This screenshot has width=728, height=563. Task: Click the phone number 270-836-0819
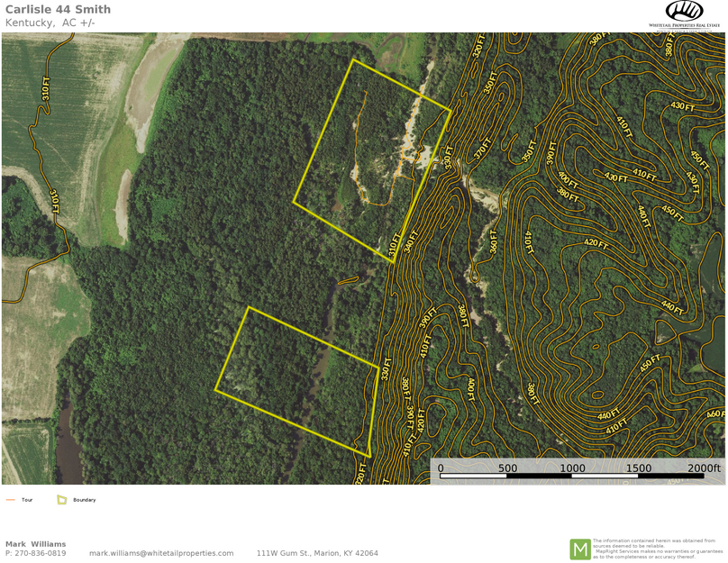41,553
